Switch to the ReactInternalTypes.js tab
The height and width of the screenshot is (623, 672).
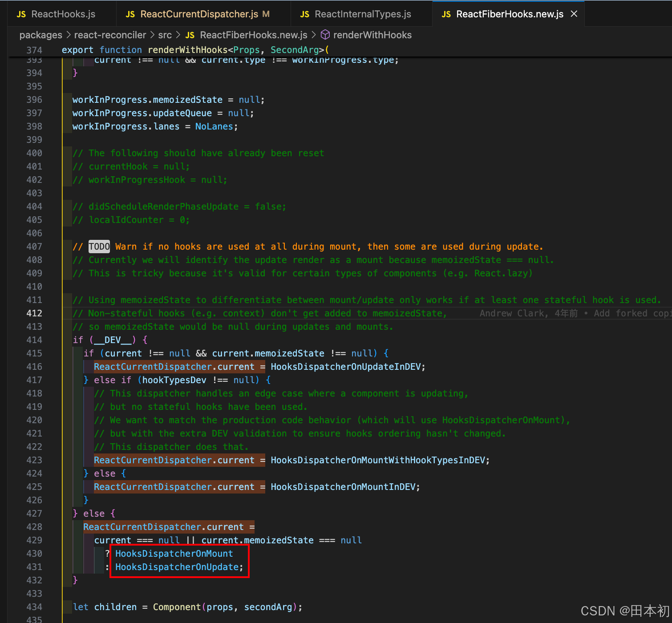click(361, 14)
